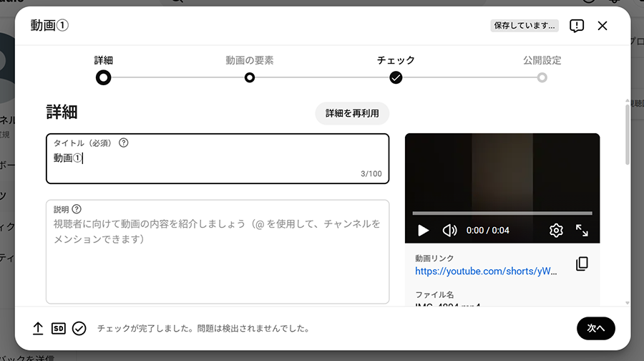Click the upload status arrow icon

[x=38, y=328]
